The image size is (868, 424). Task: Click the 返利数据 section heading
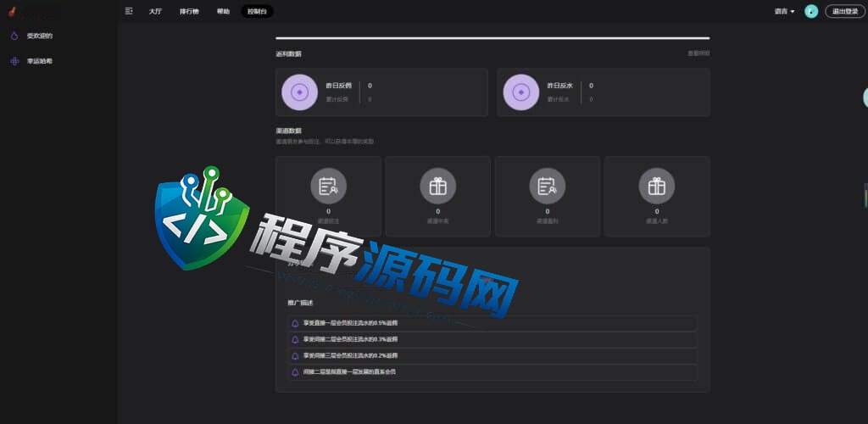289,54
